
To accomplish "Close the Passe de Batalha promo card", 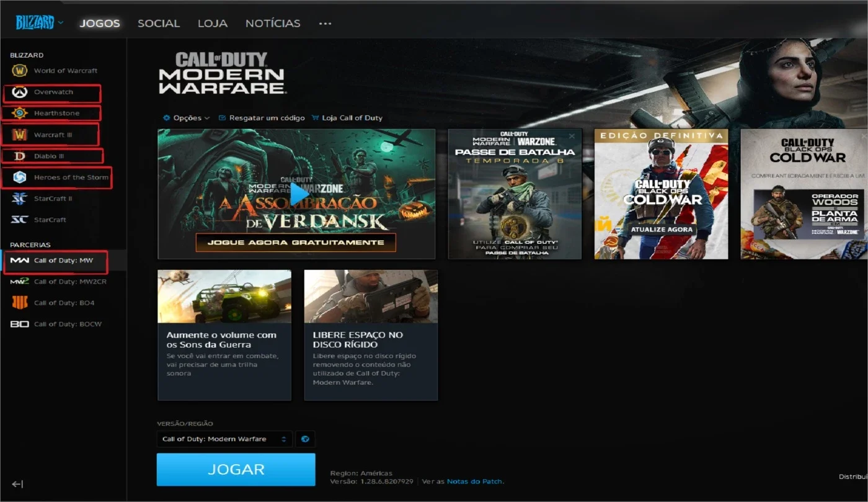I will pyautogui.click(x=572, y=136).
